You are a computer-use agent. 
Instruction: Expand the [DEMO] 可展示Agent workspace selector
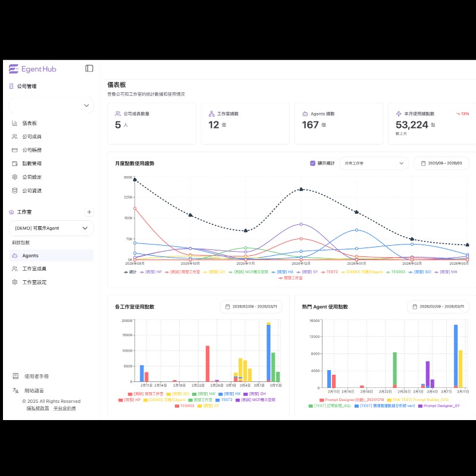51,228
